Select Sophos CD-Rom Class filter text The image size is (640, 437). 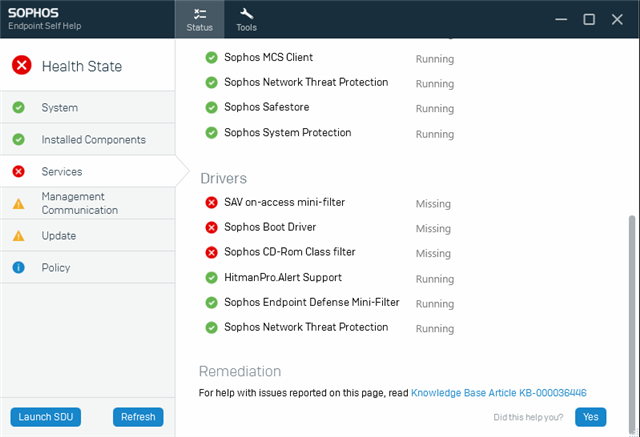pos(290,252)
